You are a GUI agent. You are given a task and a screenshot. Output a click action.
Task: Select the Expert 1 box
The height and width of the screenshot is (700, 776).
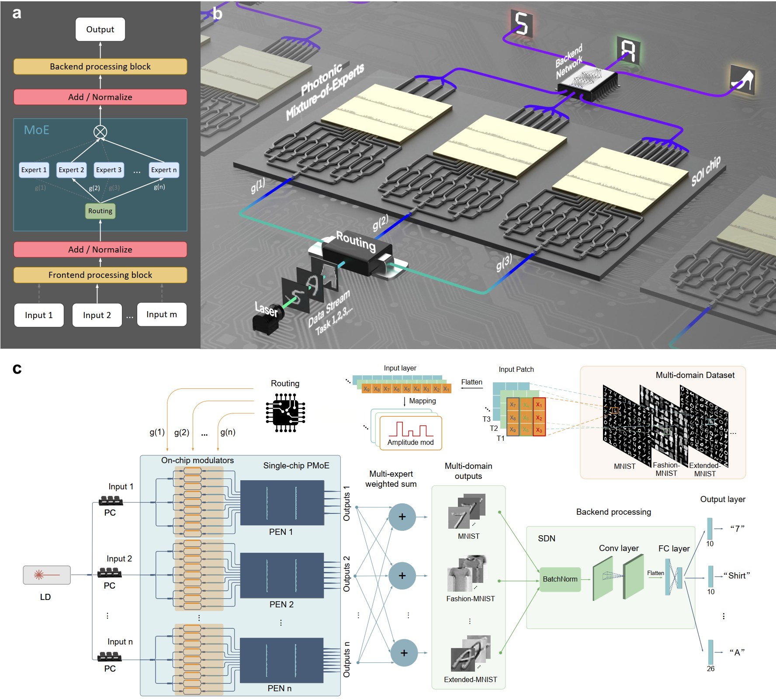coord(34,170)
